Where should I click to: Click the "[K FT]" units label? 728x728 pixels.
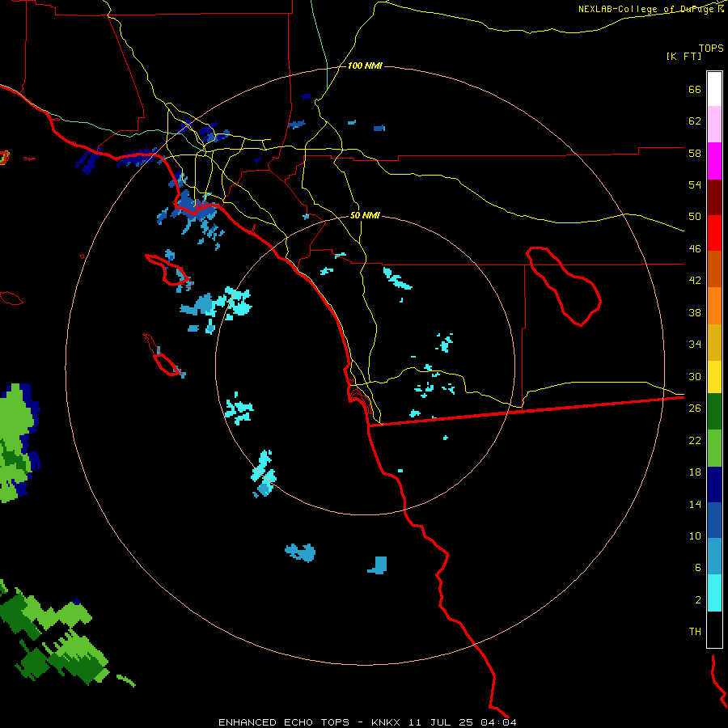click(684, 56)
